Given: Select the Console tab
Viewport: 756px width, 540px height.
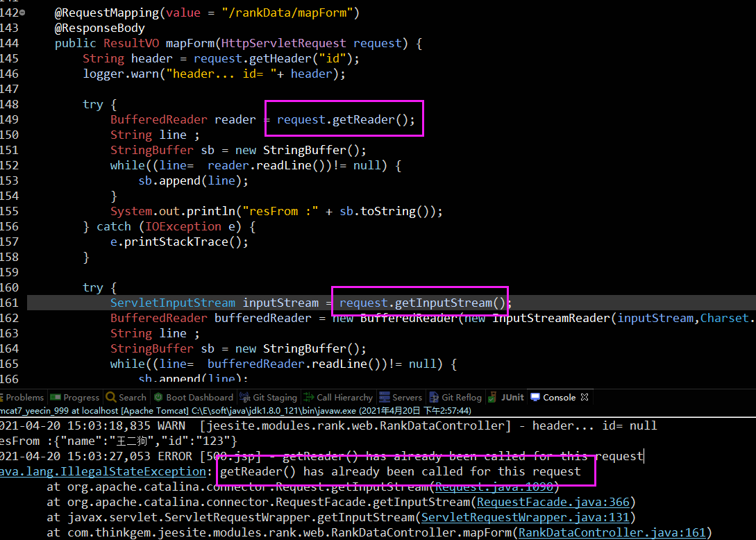Looking at the screenshot, I should point(553,397).
